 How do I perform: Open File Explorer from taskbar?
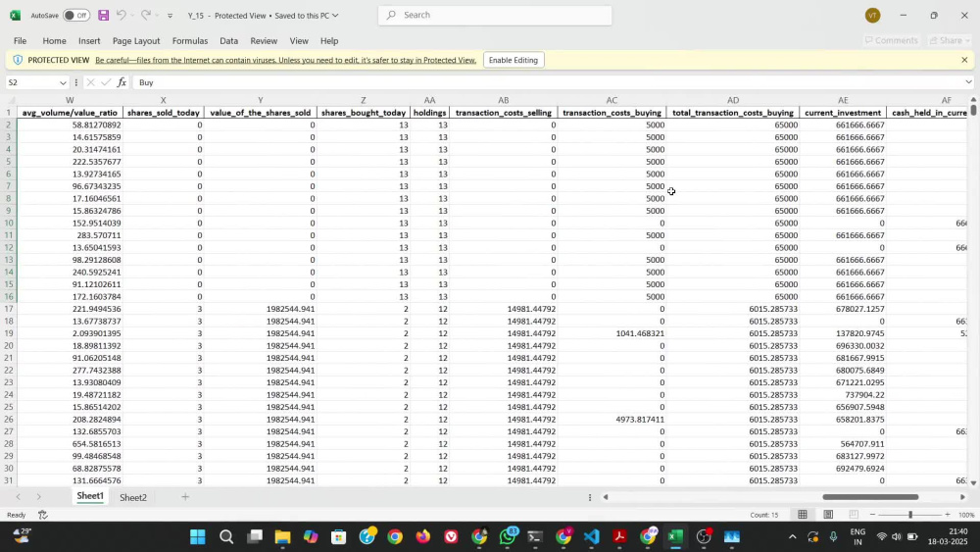(282, 536)
